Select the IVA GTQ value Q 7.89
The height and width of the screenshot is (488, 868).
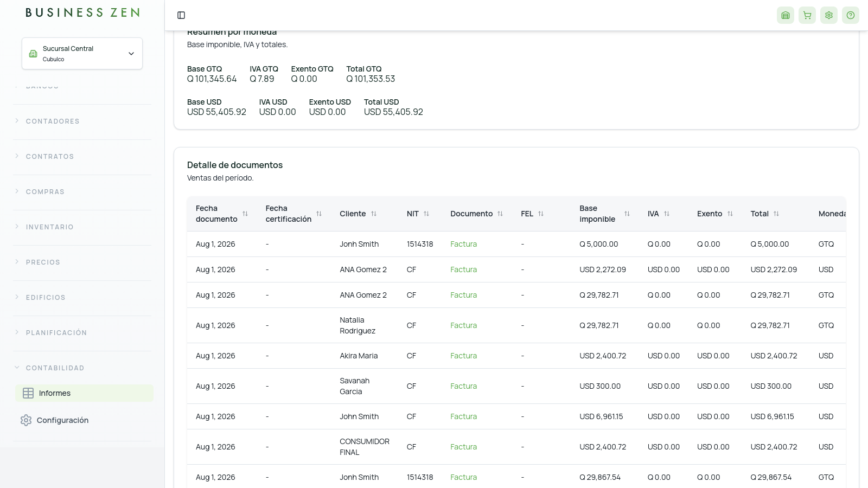point(262,79)
